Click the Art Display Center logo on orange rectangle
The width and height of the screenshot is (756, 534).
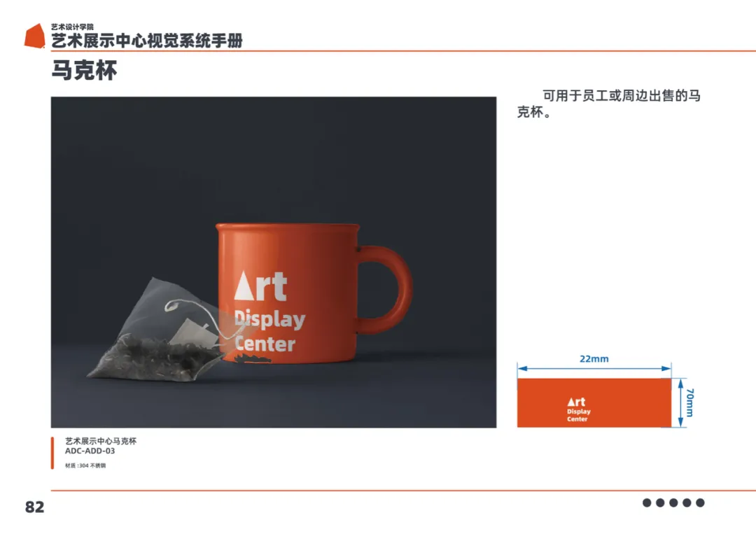click(579, 409)
